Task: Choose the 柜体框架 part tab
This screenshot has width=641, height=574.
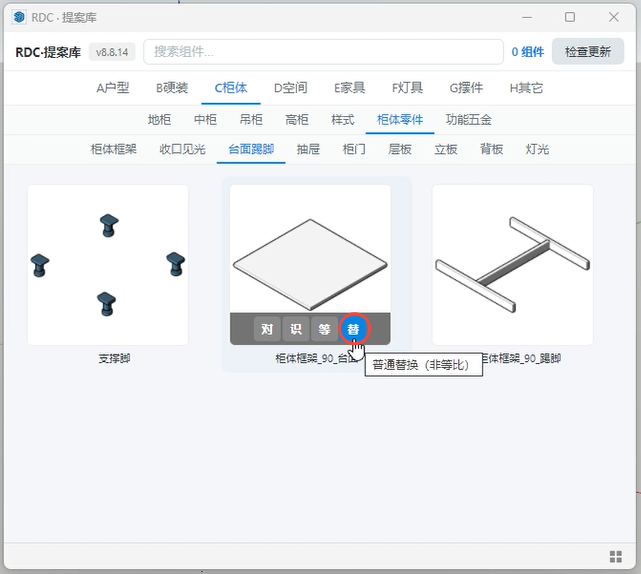Action: [114, 149]
